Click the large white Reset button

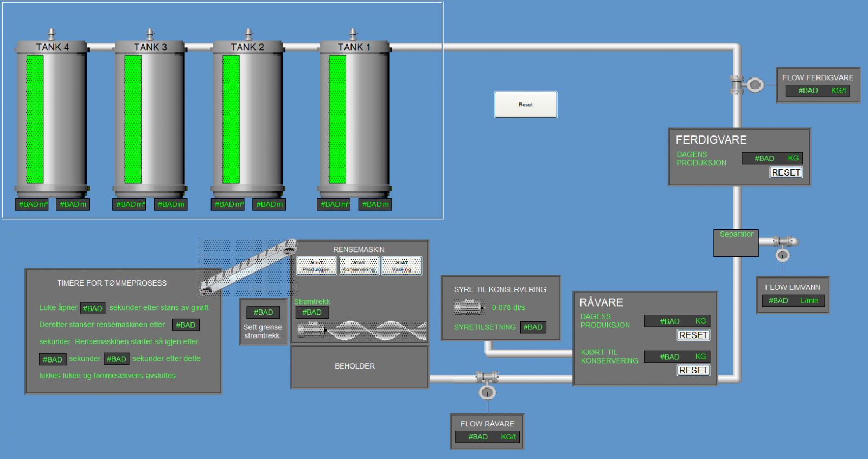click(x=525, y=105)
